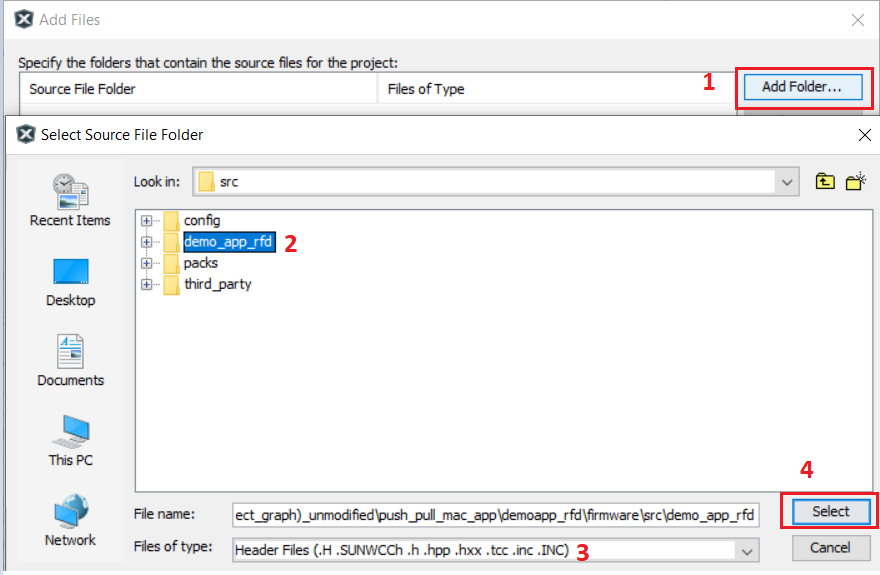The image size is (880, 575).
Task: Click the Files of Type column header
Action: coord(557,89)
